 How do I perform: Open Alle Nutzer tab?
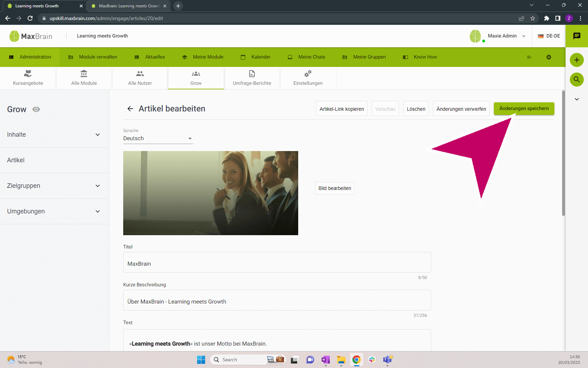coord(140,78)
